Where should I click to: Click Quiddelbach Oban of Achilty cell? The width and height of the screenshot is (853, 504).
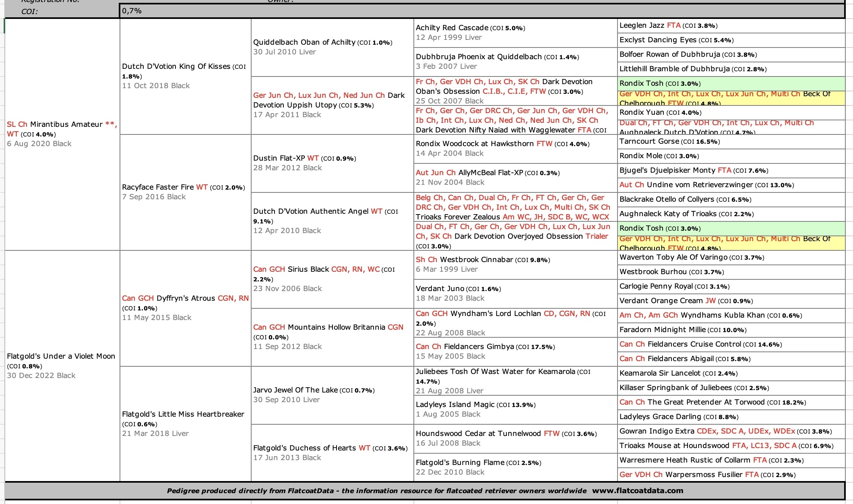pyautogui.click(x=333, y=48)
